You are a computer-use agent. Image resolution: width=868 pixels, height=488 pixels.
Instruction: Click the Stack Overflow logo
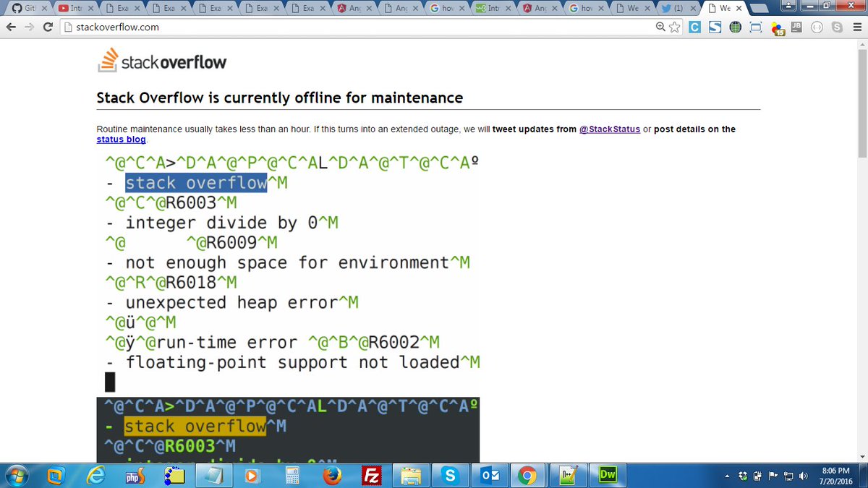(161, 61)
